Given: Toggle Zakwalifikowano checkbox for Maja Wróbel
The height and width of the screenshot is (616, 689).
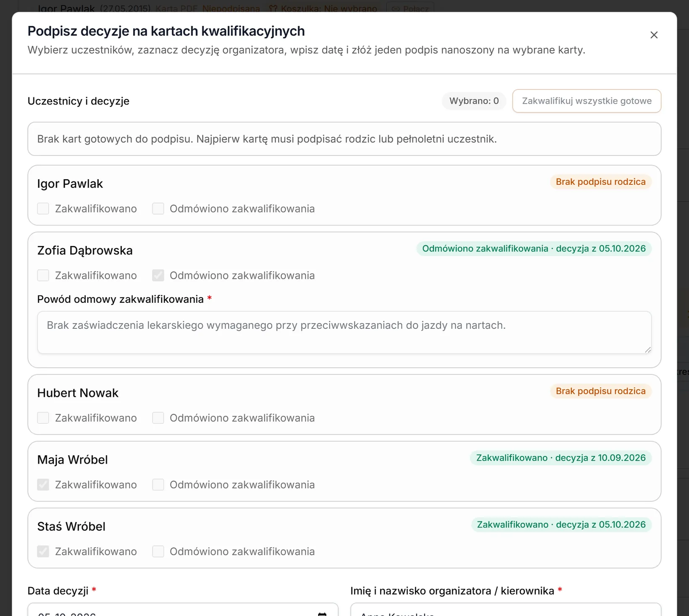Looking at the screenshot, I should pyautogui.click(x=43, y=485).
